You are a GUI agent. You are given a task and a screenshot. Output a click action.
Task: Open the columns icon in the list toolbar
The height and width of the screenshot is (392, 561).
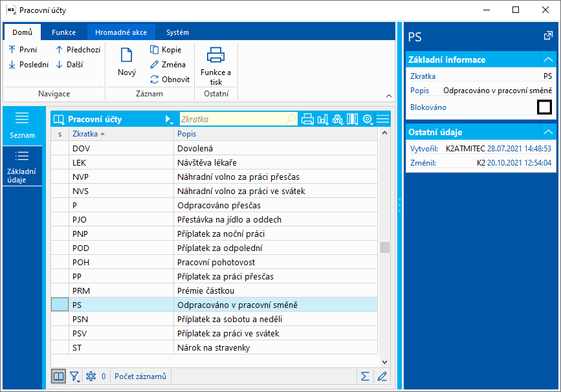(353, 119)
